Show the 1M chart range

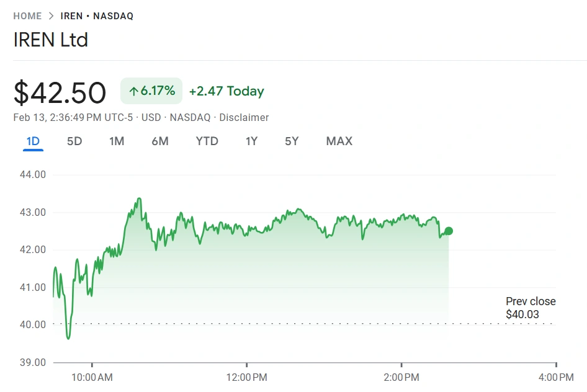pyautogui.click(x=117, y=141)
